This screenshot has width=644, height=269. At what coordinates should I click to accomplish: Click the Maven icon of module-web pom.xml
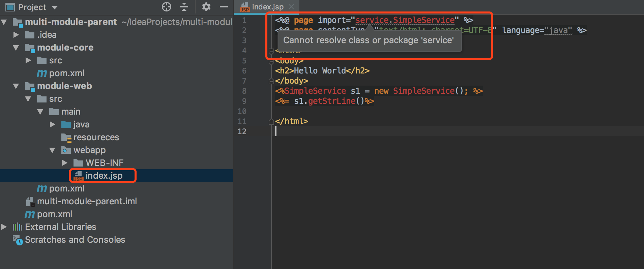pyautogui.click(x=42, y=189)
